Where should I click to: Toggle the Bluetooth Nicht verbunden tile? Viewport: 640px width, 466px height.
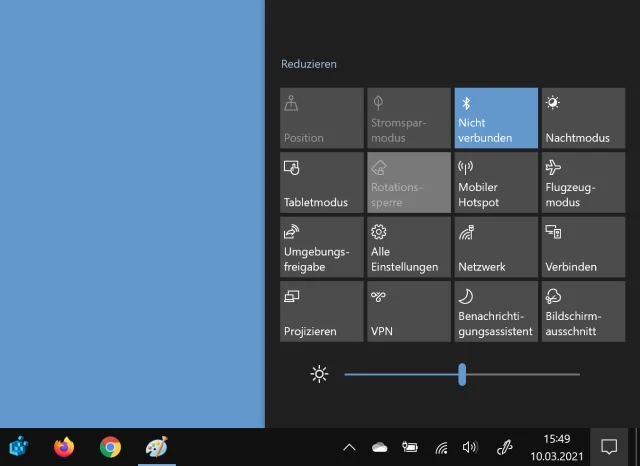pos(495,118)
